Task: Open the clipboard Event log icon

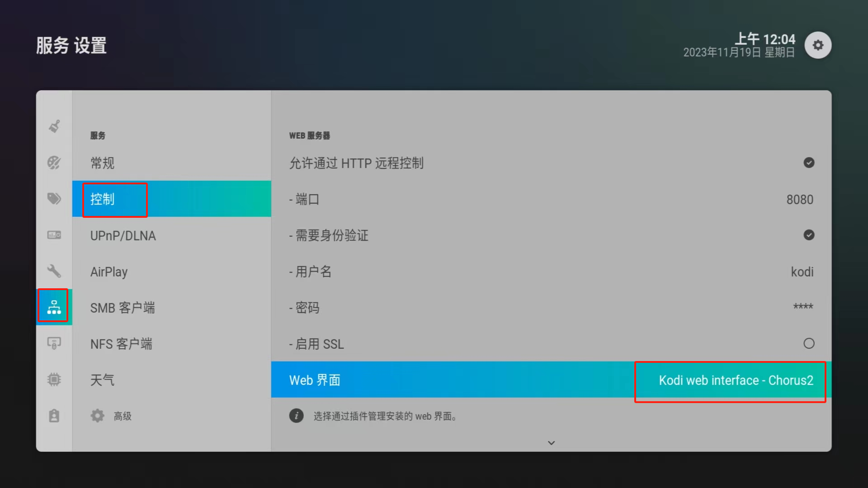Action: click(54, 416)
